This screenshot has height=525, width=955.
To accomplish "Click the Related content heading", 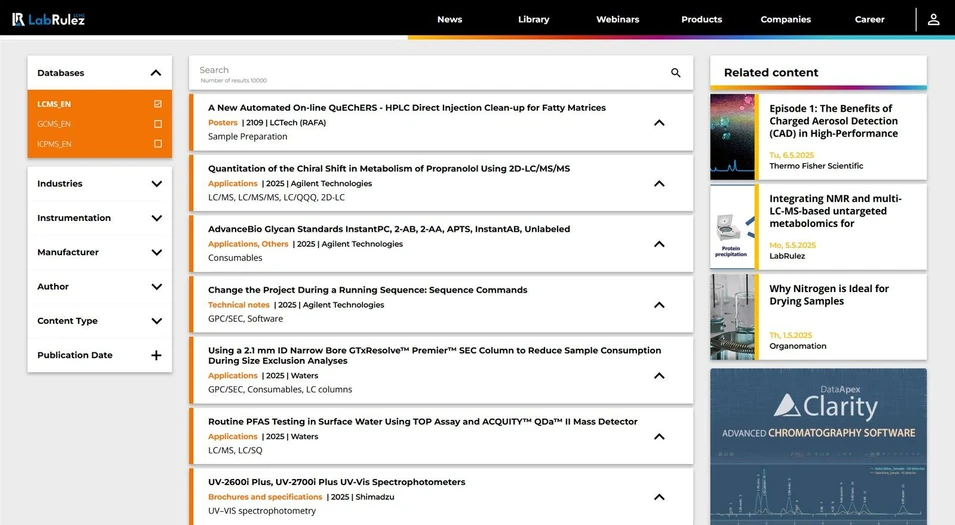I will 771,72.
